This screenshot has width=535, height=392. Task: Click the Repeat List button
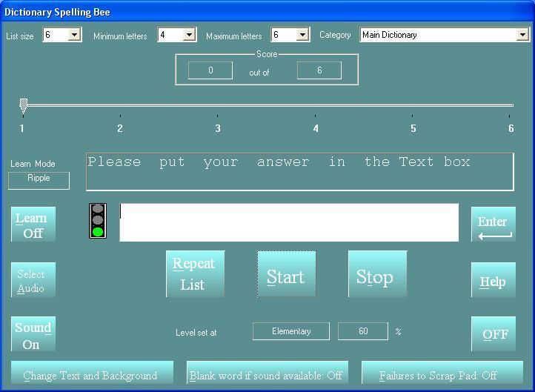pos(195,274)
